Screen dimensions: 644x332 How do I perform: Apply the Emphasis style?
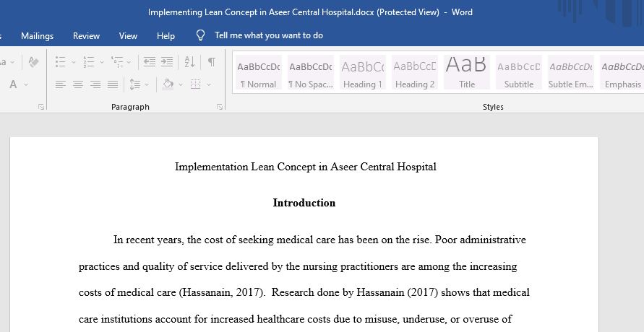pyautogui.click(x=622, y=73)
